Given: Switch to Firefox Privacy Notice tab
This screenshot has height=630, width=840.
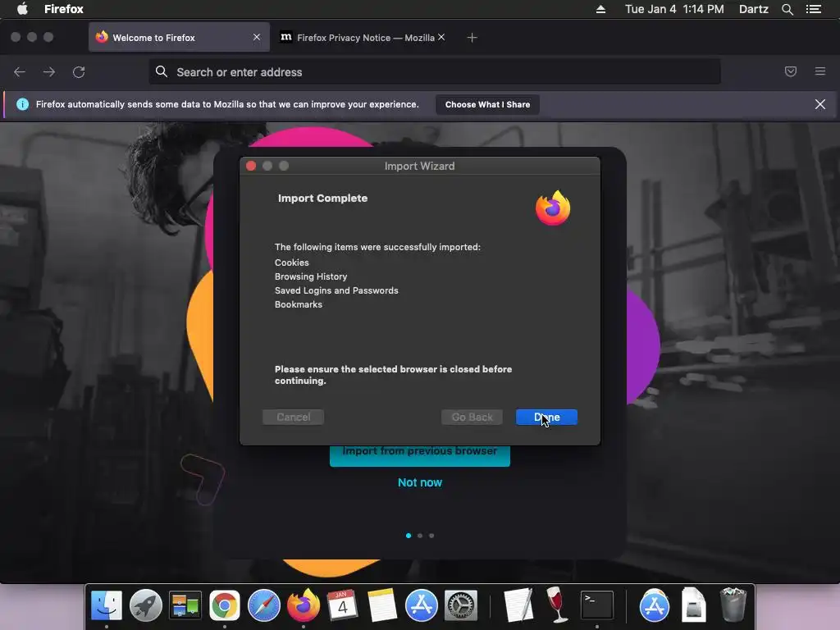Looking at the screenshot, I should (x=362, y=38).
